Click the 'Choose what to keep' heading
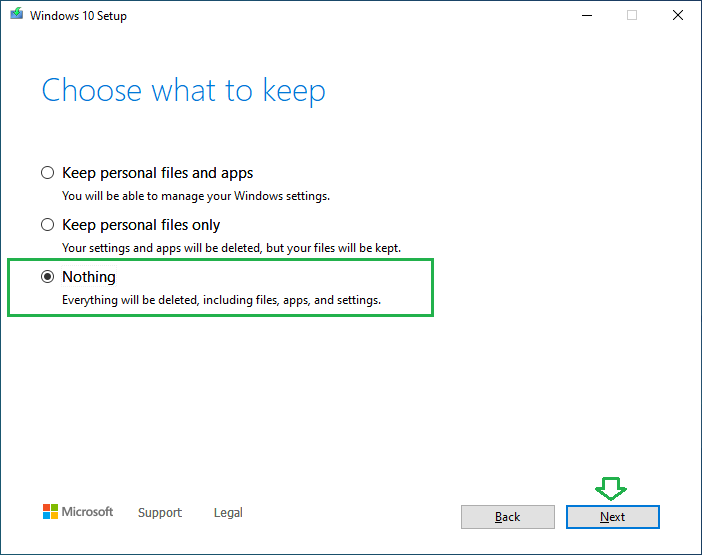Screen dimensions: 702x555 pyautogui.click(x=184, y=91)
